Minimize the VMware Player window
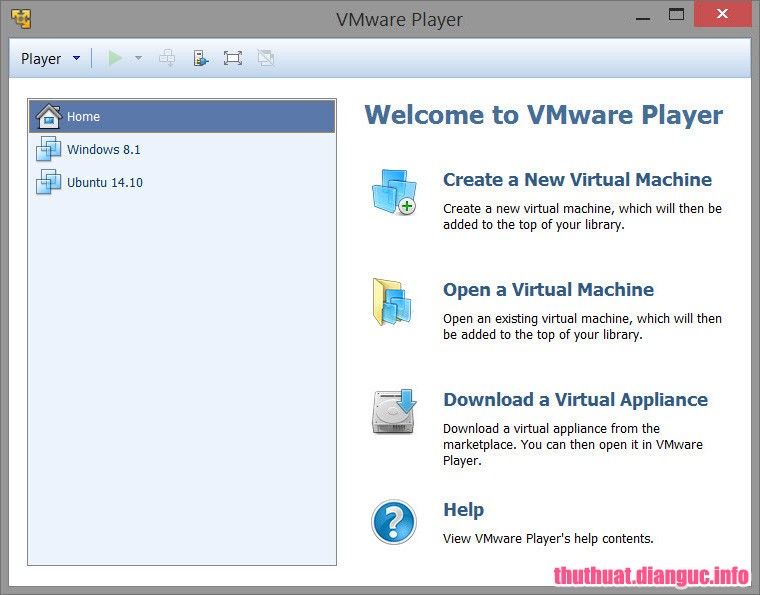 pyautogui.click(x=643, y=17)
